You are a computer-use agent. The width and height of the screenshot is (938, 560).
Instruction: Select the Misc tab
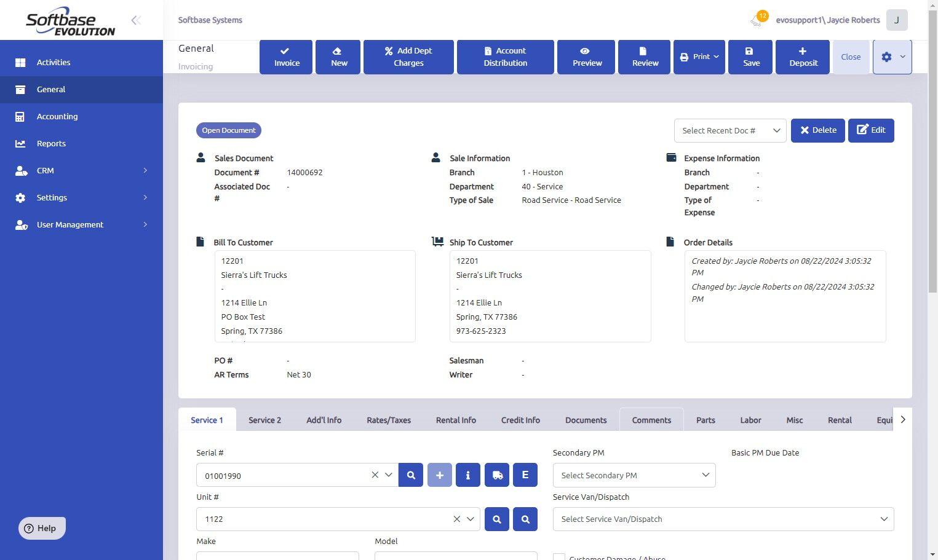click(x=795, y=420)
